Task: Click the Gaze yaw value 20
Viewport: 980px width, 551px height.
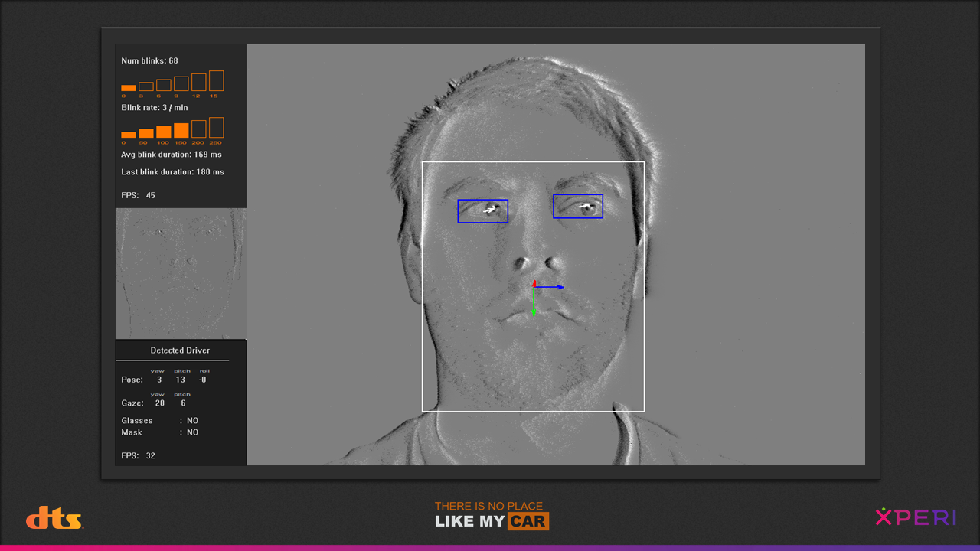Action: [x=159, y=403]
